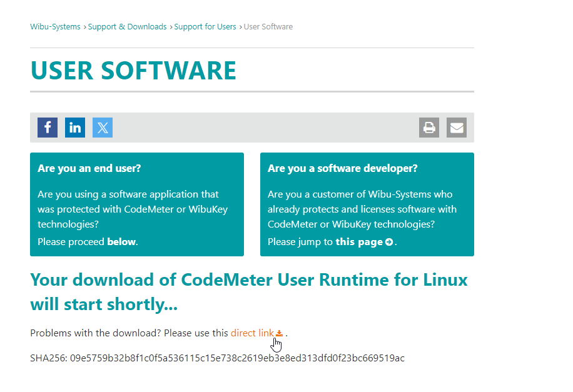Click 'Please proceed below.' text
The image size is (573, 392).
pyautogui.click(x=88, y=242)
